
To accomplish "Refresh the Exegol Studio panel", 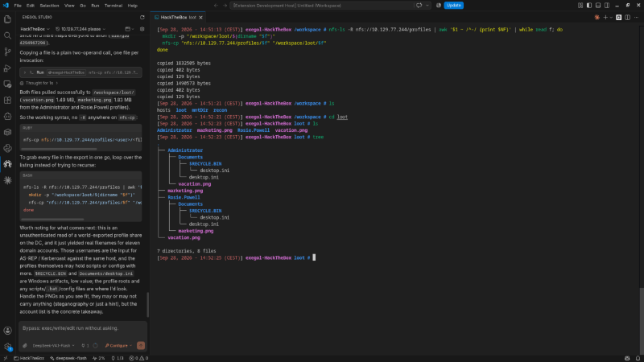I will (x=142, y=17).
